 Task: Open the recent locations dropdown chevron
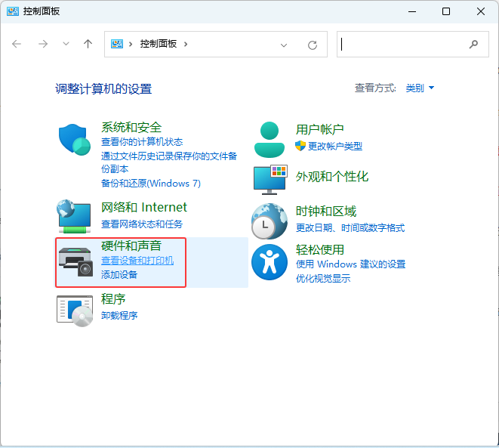(x=66, y=44)
